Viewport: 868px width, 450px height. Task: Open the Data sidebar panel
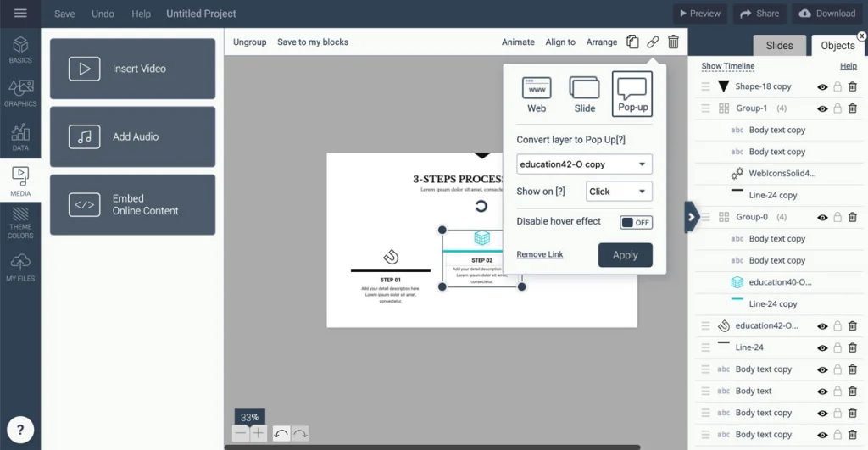tap(20, 136)
